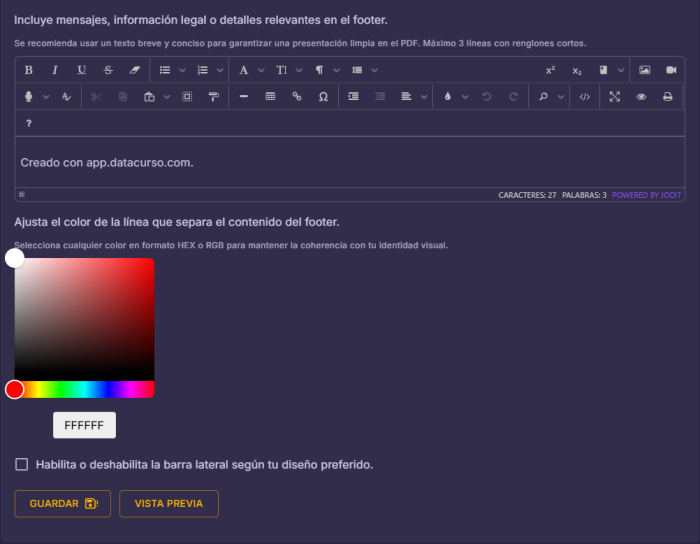Print the footer content with printer icon
This screenshot has width=700, height=544.
coord(667,97)
